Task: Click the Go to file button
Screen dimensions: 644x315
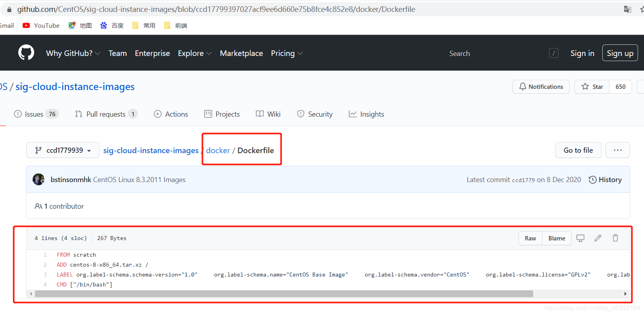Action: [578, 150]
